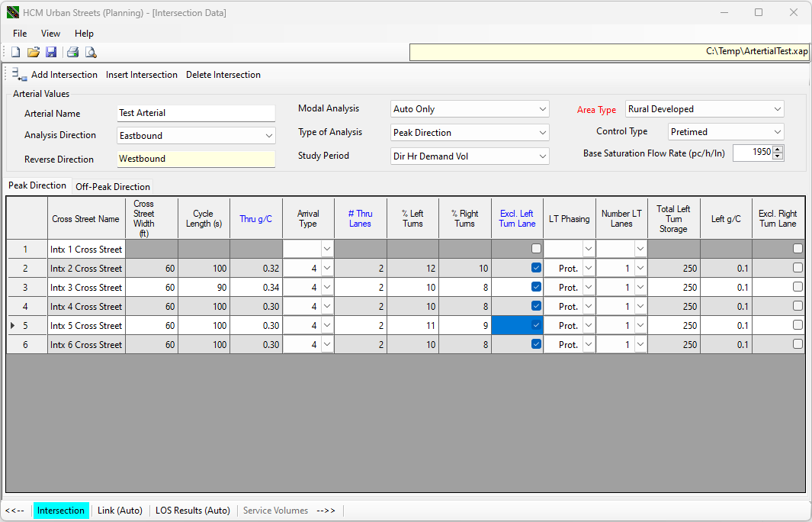Uncheck Excl. Left Turn Lane for row 2
This screenshot has width=812, height=522.
pyautogui.click(x=536, y=268)
